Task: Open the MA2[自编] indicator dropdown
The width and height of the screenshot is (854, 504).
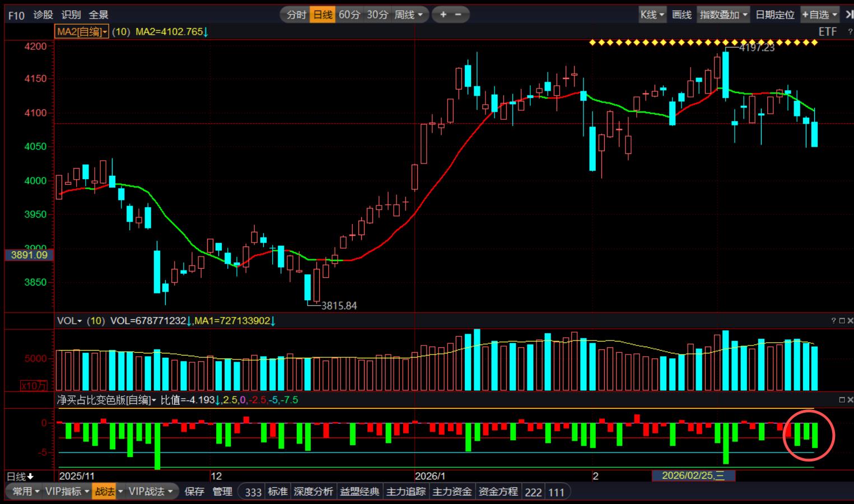Action: 82,32
